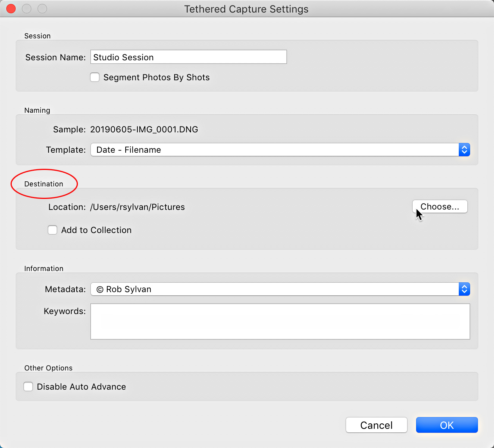This screenshot has height=448, width=494.
Task: Enable Disable Auto Advance
Action: 28,387
